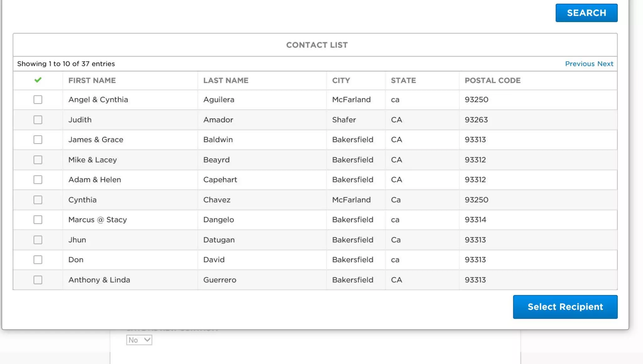Tick the checkbox for Cynthia Chavez
The height and width of the screenshot is (364, 643).
(x=38, y=200)
